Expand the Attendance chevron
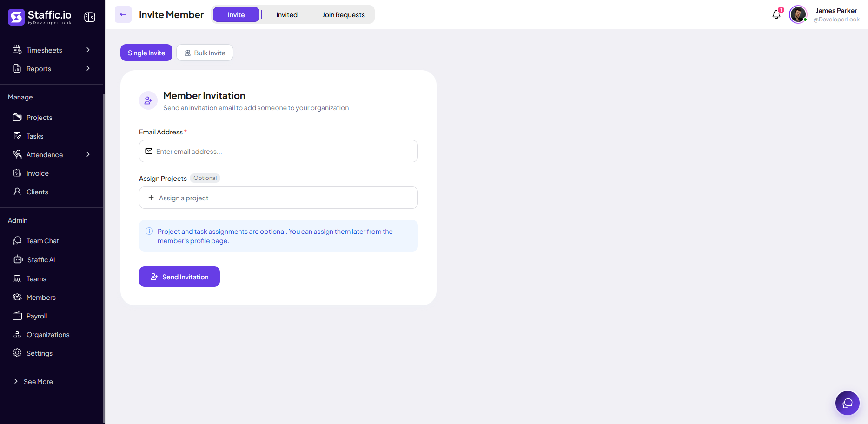Screen dimensions: 868x424 (88, 154)
